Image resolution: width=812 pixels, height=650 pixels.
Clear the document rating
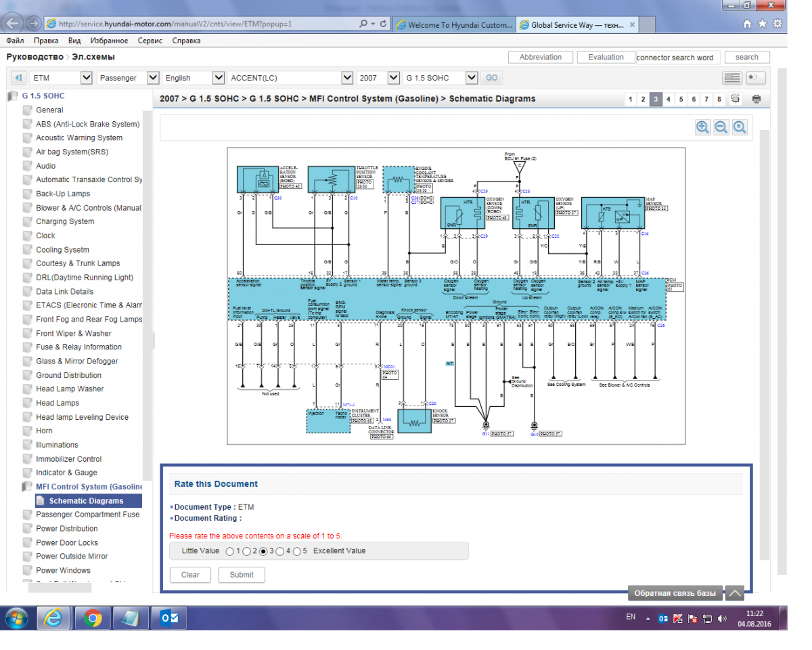point(190,575)
